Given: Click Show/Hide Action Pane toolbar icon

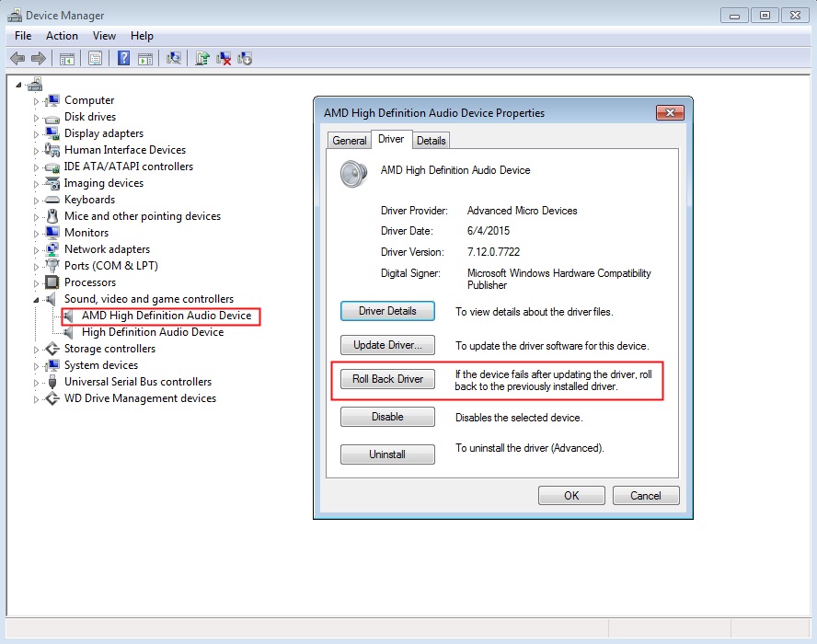Looking at the screenshot, I should tap(145, 59).
